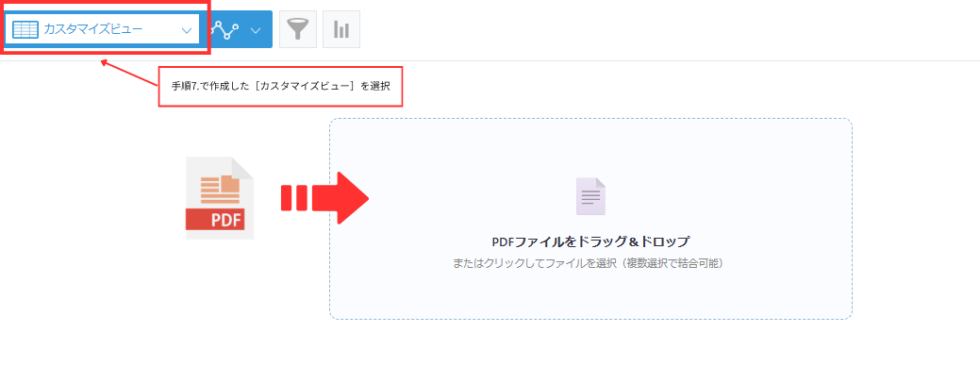Click the red PDF file icon
Screen dimensions: 980x366
coord(220,198)
